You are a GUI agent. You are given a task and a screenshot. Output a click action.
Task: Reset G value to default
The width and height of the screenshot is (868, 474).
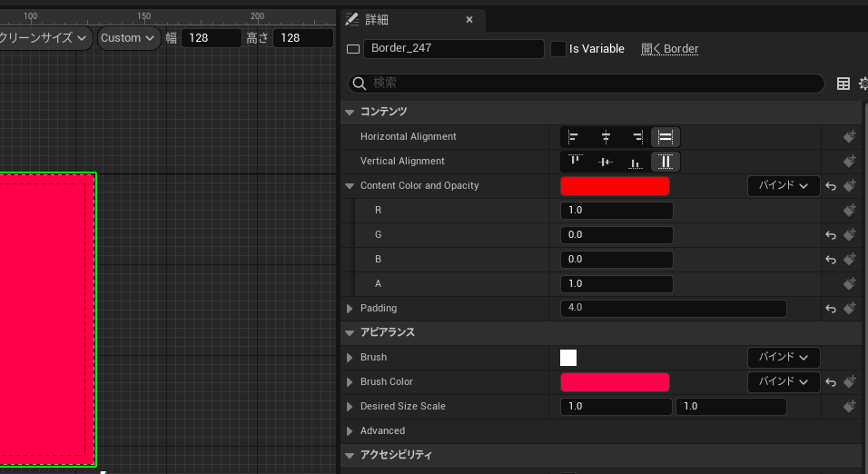click(x=831, y=235)
